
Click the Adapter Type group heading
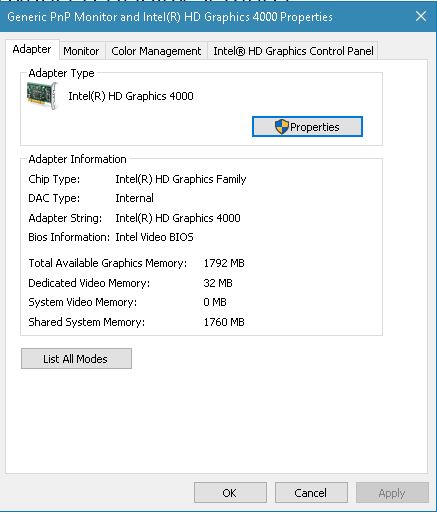[61, 73]
